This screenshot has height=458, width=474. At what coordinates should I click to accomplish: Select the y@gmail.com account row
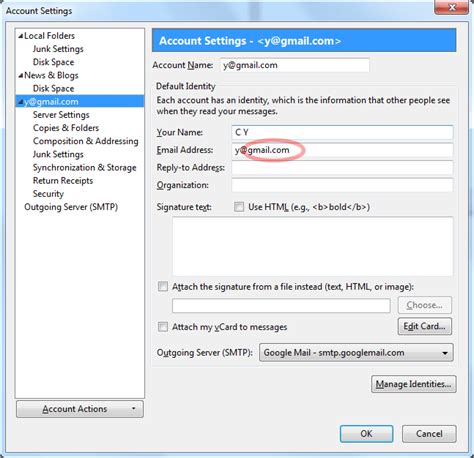click(x=80, y=102)
